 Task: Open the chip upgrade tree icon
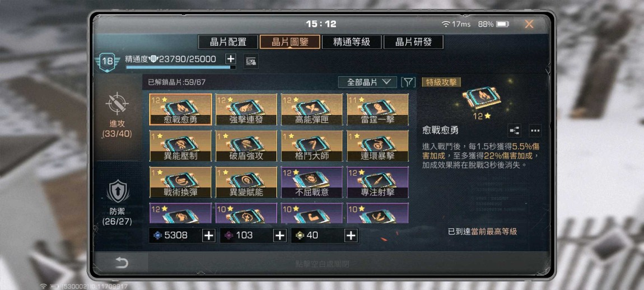514,130
